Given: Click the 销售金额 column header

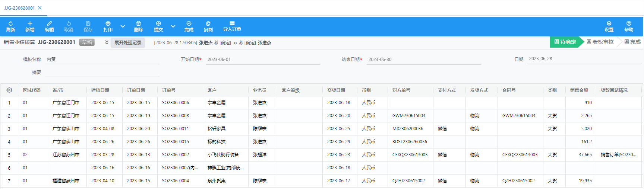Looking at the screenshot, I should (579, 90).
